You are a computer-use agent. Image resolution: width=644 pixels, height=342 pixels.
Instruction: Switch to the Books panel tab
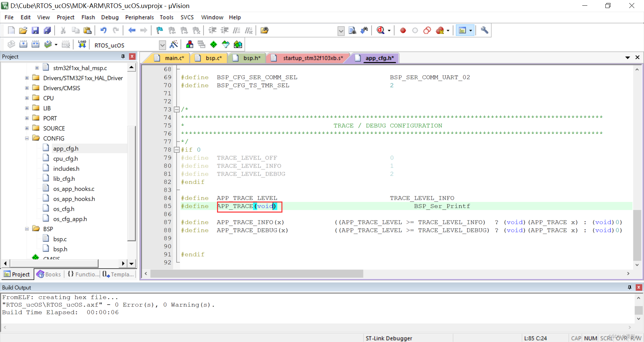pos(49,274)
